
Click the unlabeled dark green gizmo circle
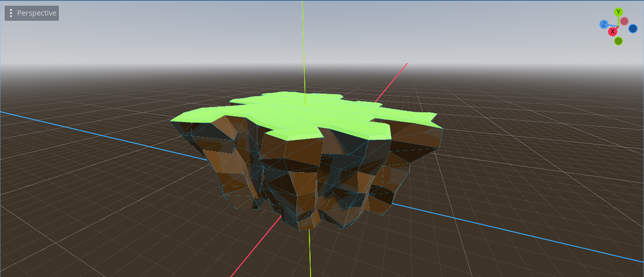click(618, 41)
